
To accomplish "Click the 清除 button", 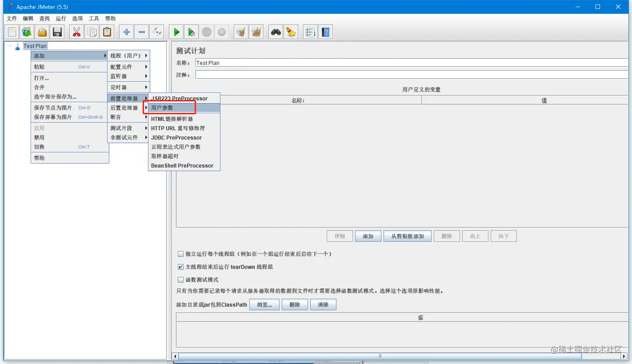I will coord(323,304).
